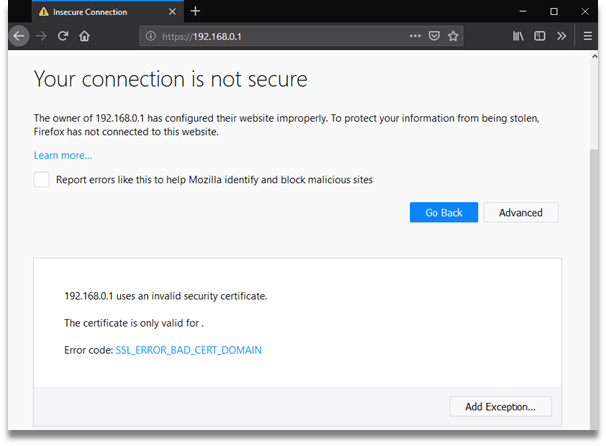Reload the current page

pyautogui.click(x=63, y=36)
